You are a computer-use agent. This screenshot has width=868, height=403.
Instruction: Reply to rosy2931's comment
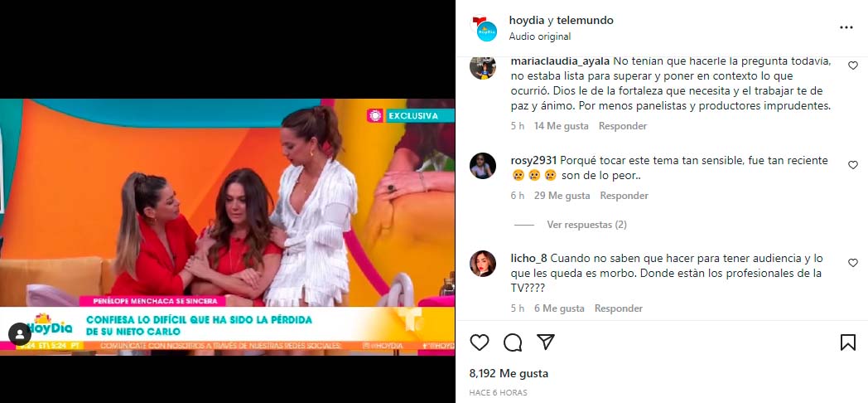coord(624,196)
